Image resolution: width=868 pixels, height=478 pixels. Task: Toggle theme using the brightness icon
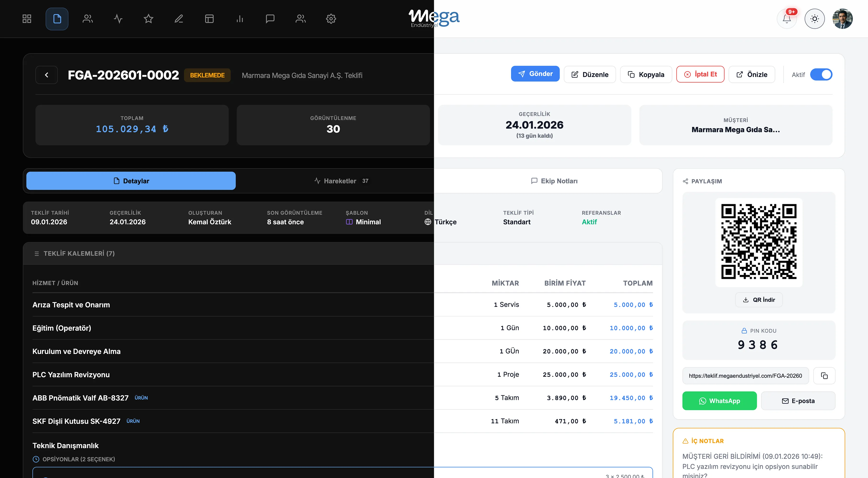(815, 18)
